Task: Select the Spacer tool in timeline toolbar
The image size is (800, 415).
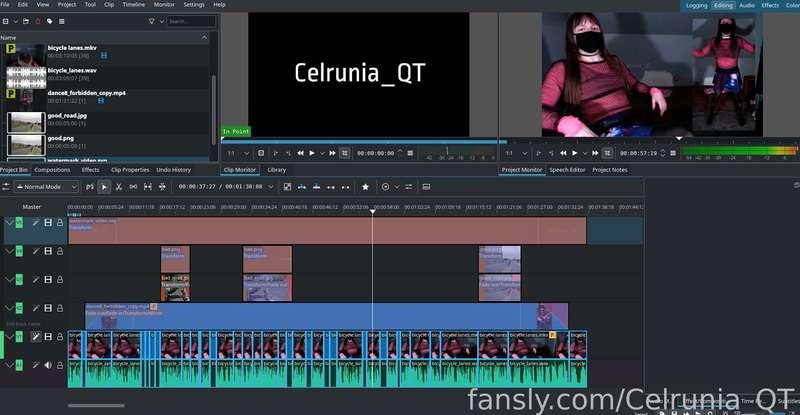Action: pyautogui.click(x=134, y=187)
